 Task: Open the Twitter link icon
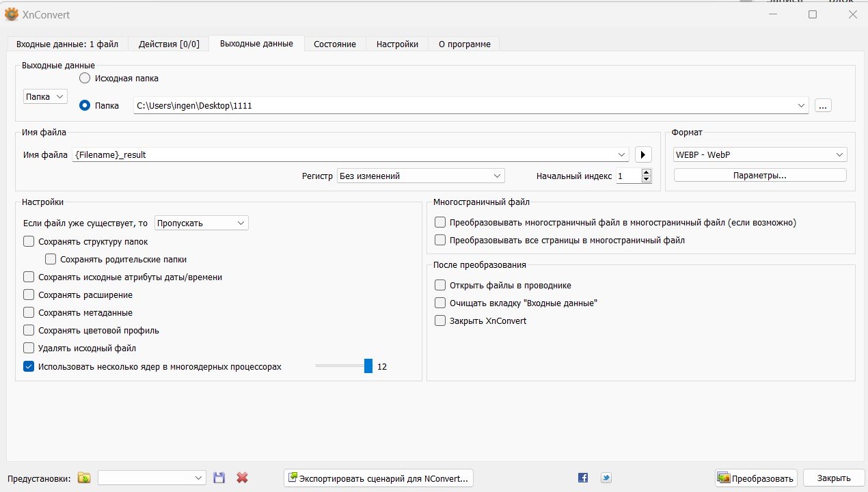606,478
